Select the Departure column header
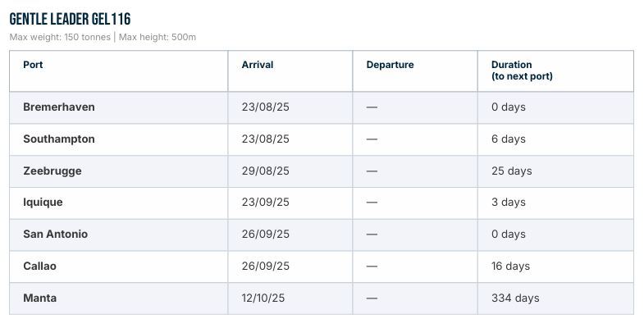Screen dimensions: 644x319 (x=391, y=65)
